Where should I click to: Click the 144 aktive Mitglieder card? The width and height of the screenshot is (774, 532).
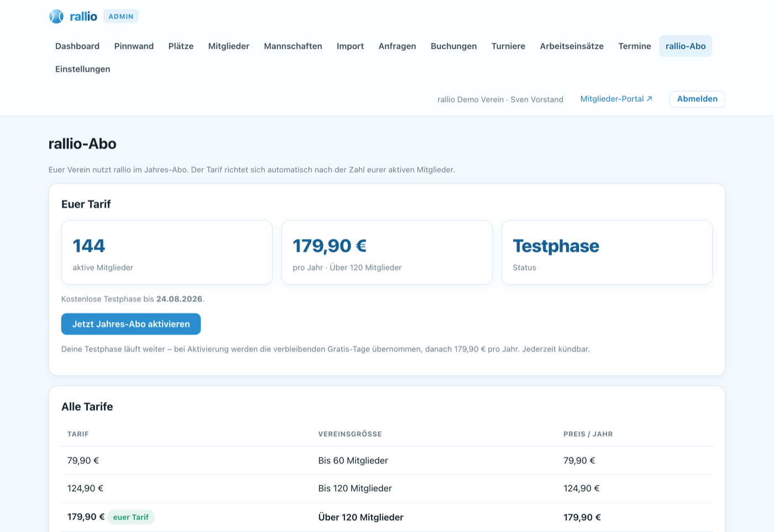167,253
